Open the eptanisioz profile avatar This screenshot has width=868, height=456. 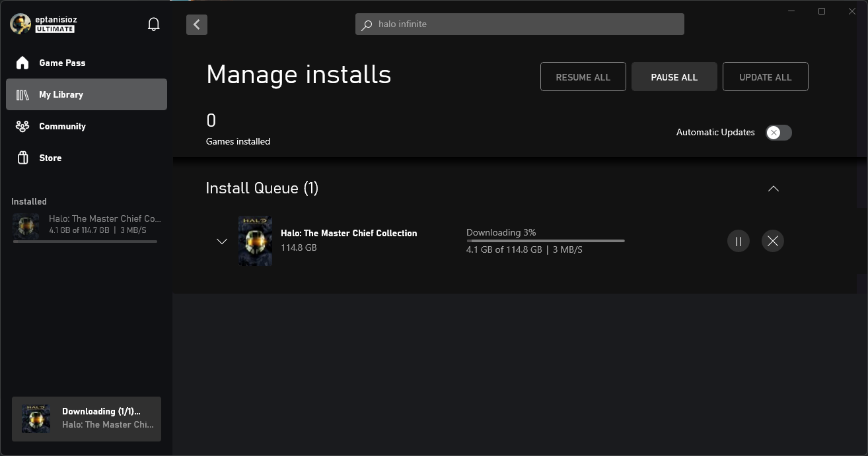pyautogui.click(x=20, y=24)
